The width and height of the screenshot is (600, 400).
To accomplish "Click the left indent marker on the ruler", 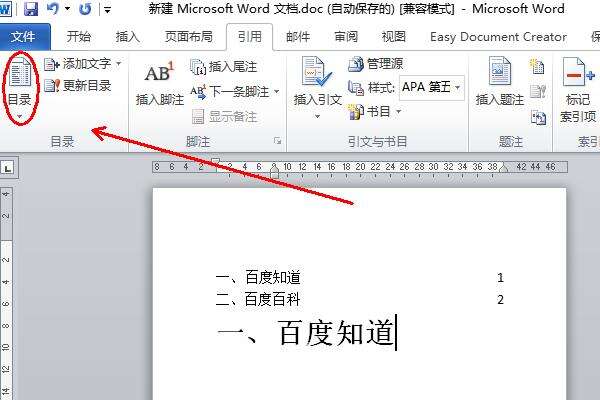I will tap(274, 173).
